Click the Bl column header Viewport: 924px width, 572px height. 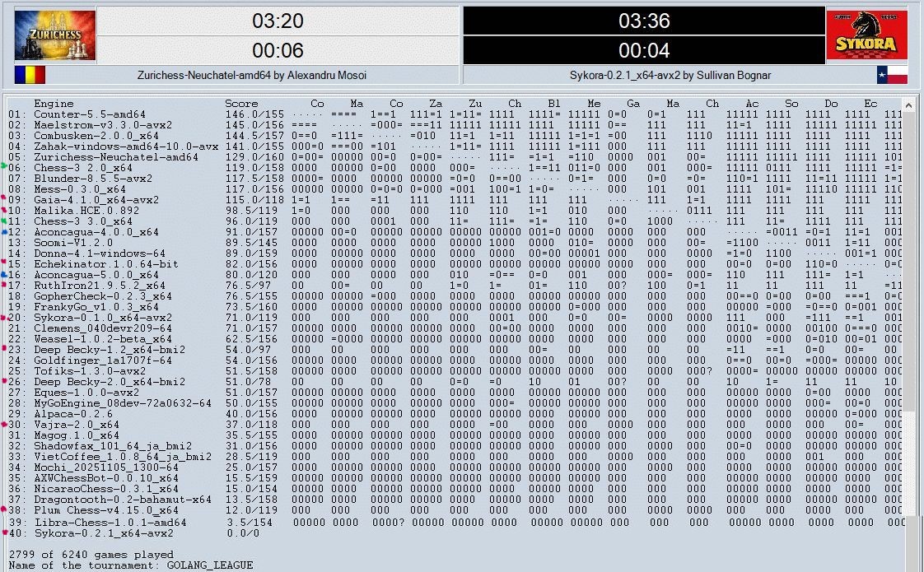[554, 104]
